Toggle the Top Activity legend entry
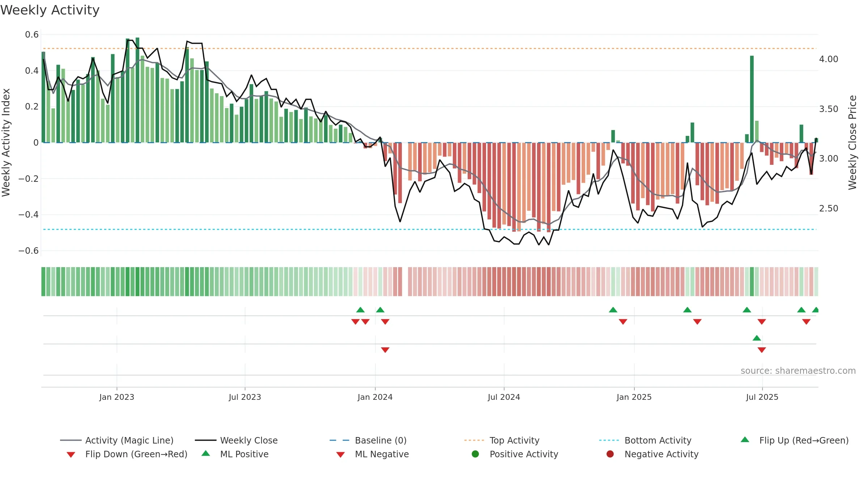868x488 pixels. 502,440
